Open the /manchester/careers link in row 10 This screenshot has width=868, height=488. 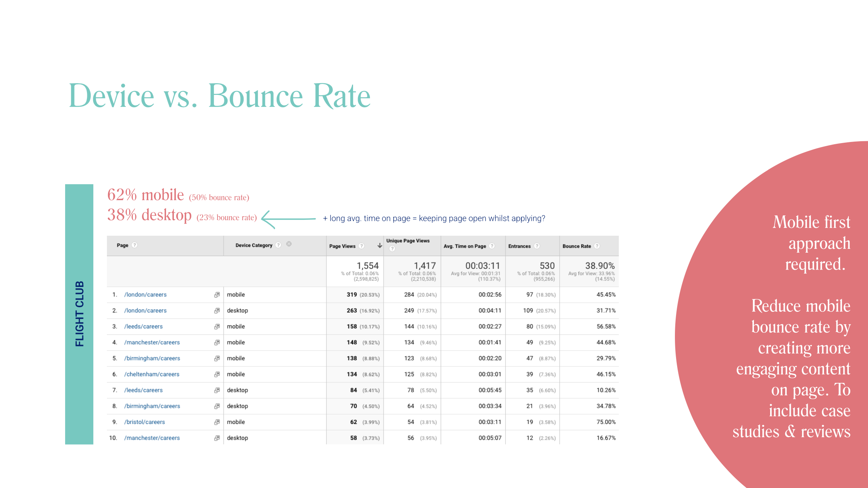[152, 438]
